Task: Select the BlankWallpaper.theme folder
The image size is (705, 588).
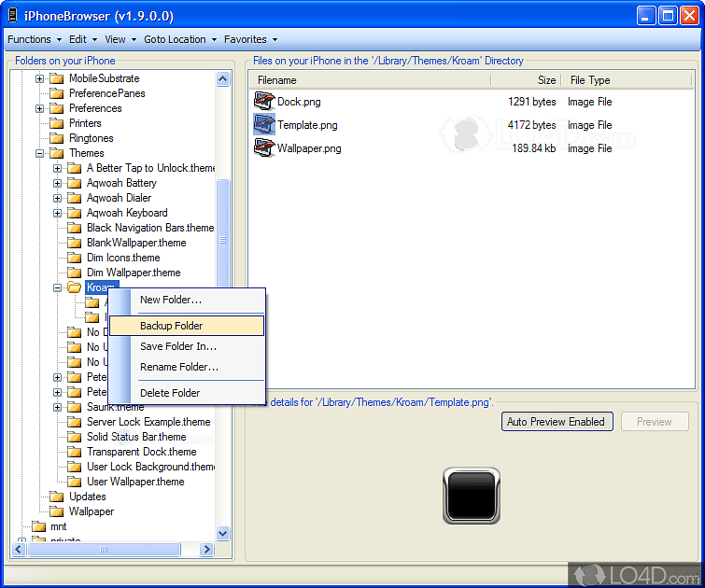Action: (x=136, y=243)
